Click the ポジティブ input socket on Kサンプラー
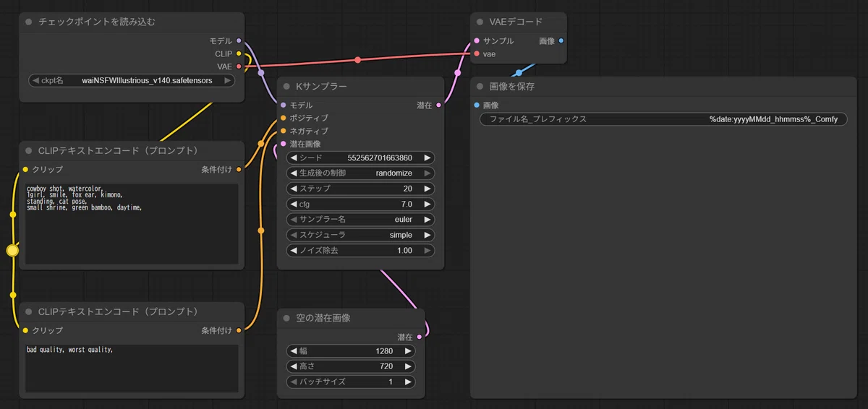Viewport: 868px width, 409px height. click(x=283, y=118)
